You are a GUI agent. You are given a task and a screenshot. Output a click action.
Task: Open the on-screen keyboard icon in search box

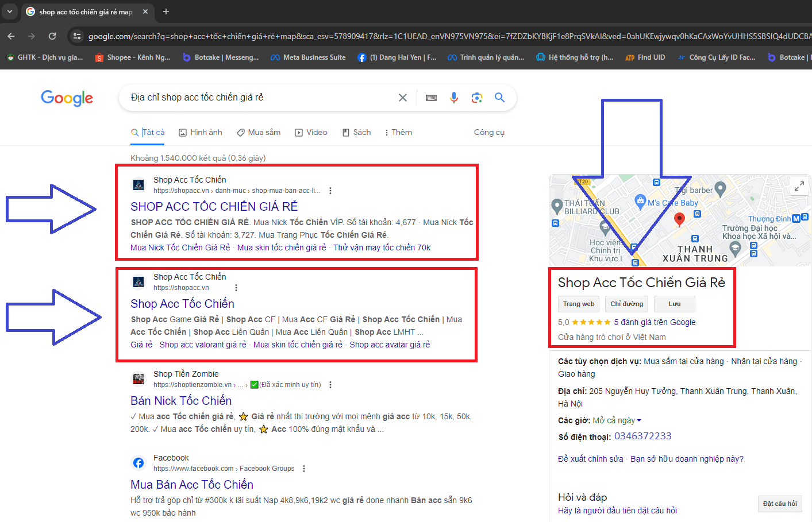[431, 98]
